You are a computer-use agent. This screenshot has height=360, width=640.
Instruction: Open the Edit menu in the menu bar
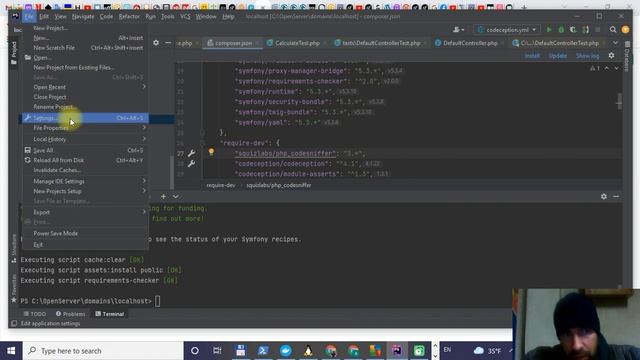44,16
